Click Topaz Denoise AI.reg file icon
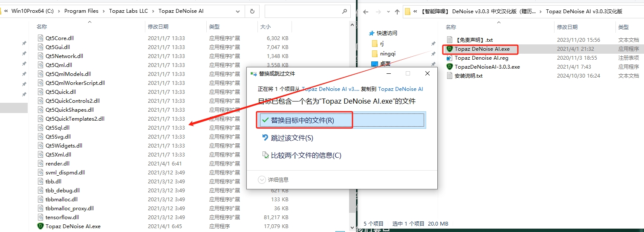This screenshot has height=232, width=644. point(449,58)
